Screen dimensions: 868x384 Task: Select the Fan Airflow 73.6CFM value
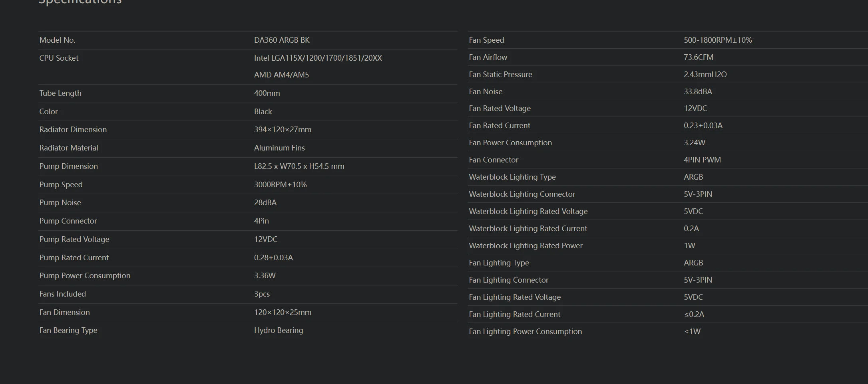699,57
